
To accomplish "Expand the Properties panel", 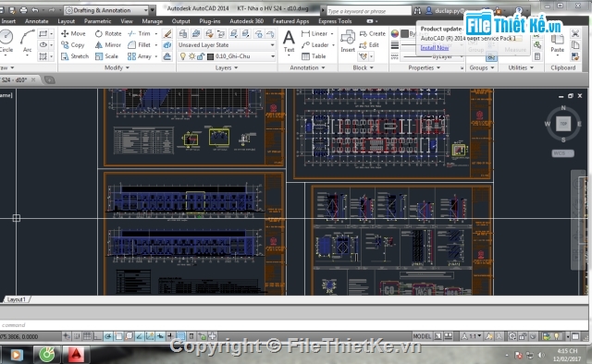I will 424,67.
